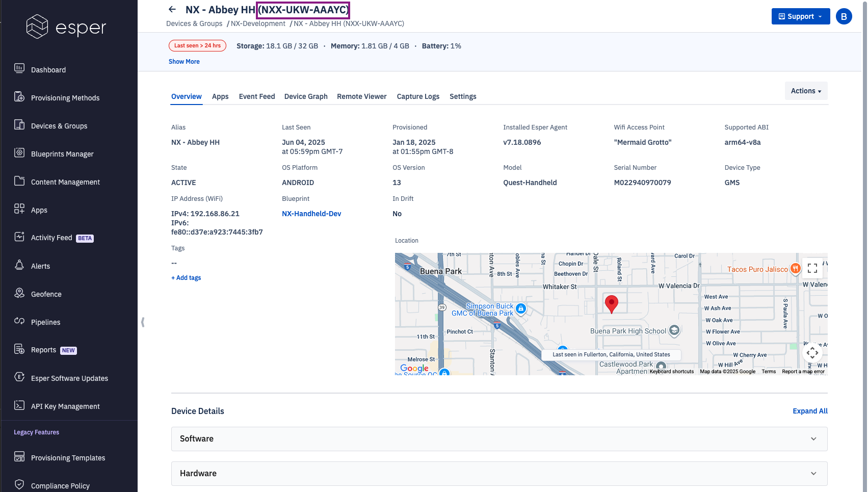Image resolution: width=868 pixels, height=492 pixels.
Task: Open Blueprints Manager sidebar icon
Action: (19, 152)
